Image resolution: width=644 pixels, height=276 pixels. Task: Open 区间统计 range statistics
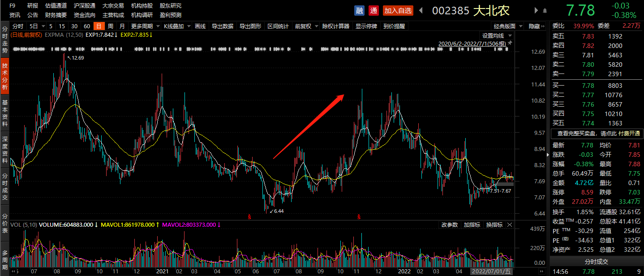tap(278, 26)
